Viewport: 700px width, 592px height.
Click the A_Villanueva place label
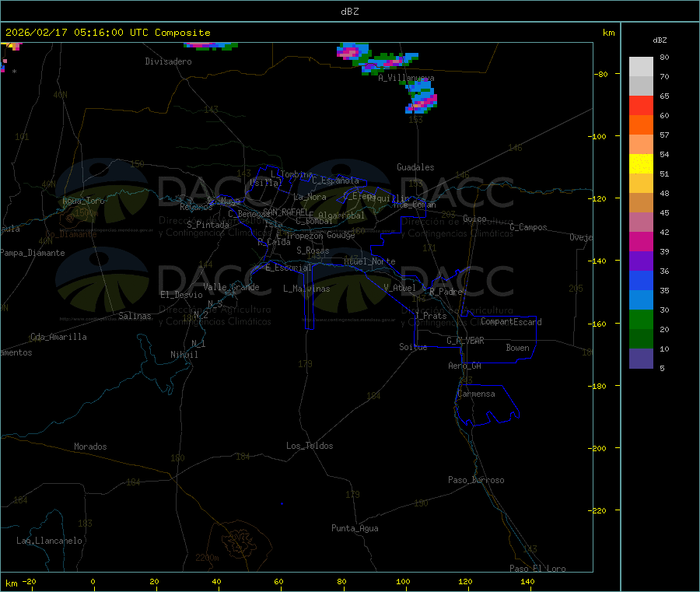[x=406, y=78]
